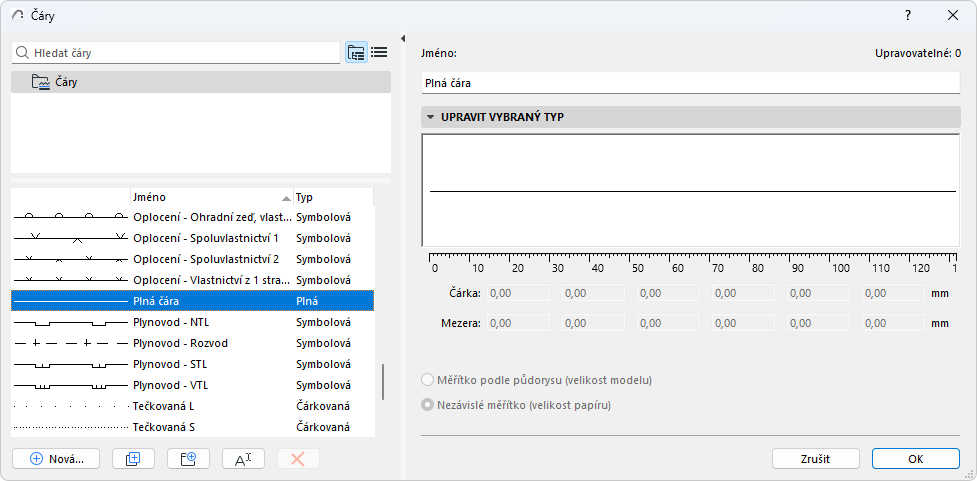Image resolution: width=977 pixels, height=481 pixels.
Task: Select Plynovod - VTL line type
Action: (x=193, y=385)
